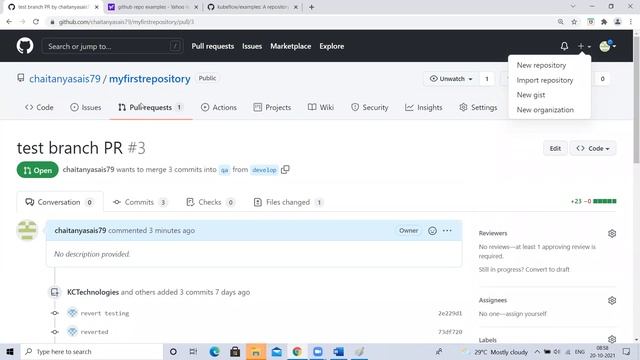The width and height of the screenshot is (640, 360).
Task: Switch to kubeflow/examples browser tab
Action: [x=252, y=7]
